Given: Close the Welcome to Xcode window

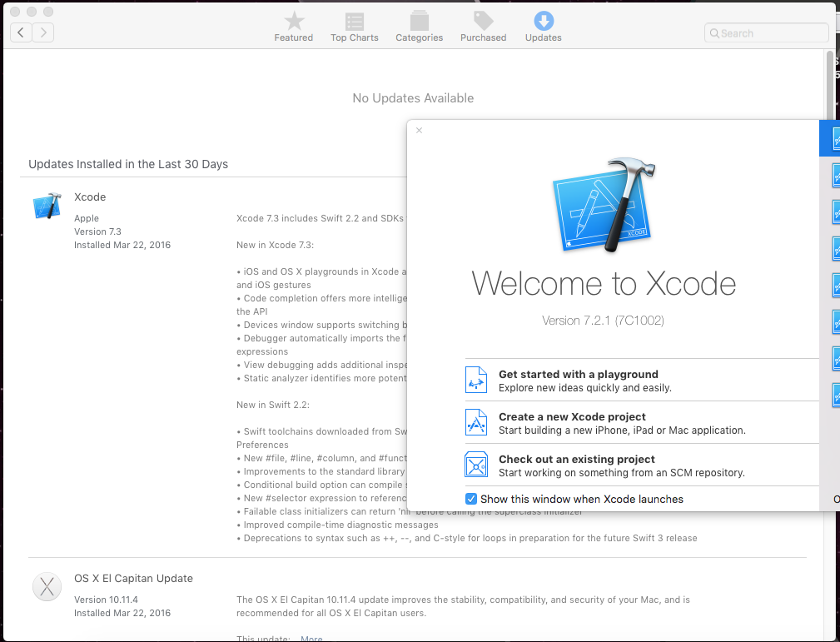Looking at the screenshot, I should click(419, 130).
